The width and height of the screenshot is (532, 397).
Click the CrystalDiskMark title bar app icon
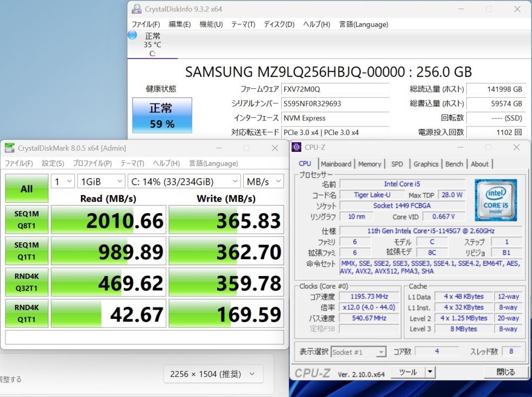click(10, 148)
